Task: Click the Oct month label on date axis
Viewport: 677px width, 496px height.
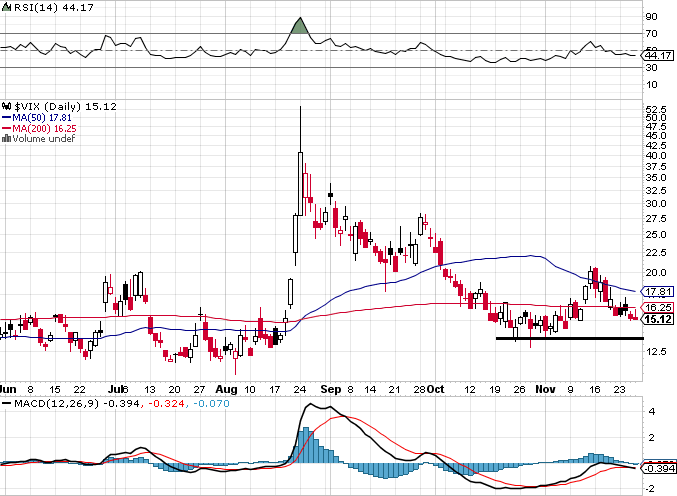Action: tap(436, 389)
